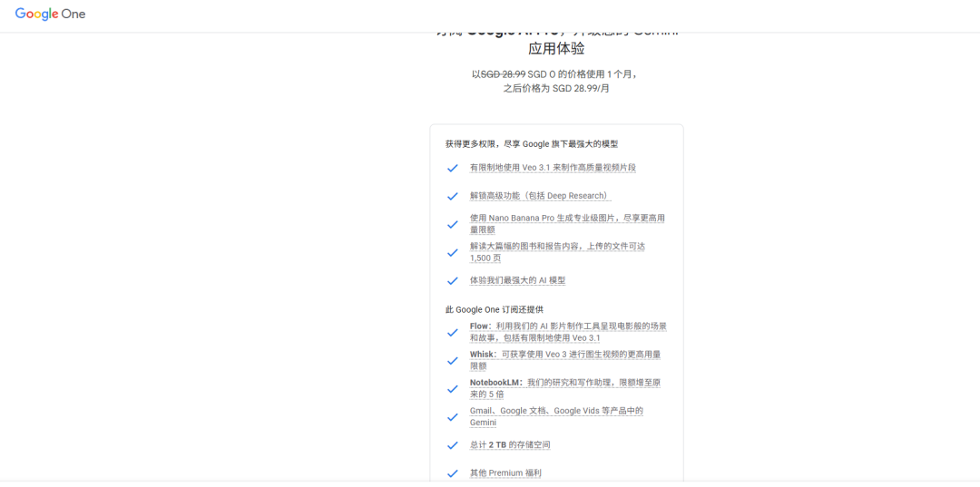Click checkmark beside Nano Banana Pro feature
Image resolution: width=980 pixels, height=487 pixels.
click(x=453, y=224)
